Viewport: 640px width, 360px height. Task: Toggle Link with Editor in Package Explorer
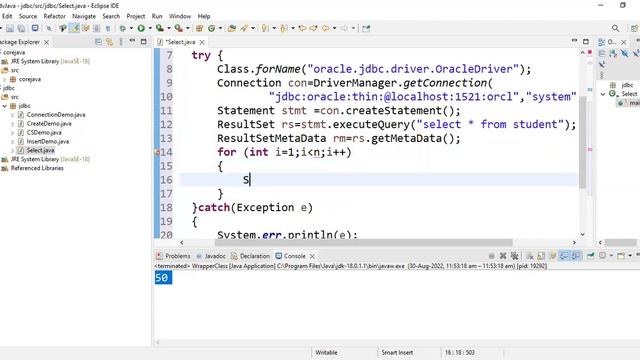(109, 42)
